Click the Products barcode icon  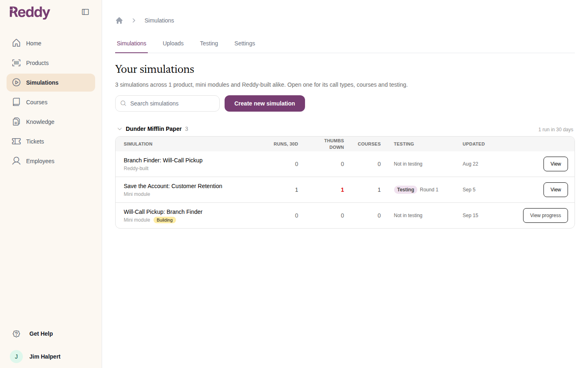pos(16,63)
